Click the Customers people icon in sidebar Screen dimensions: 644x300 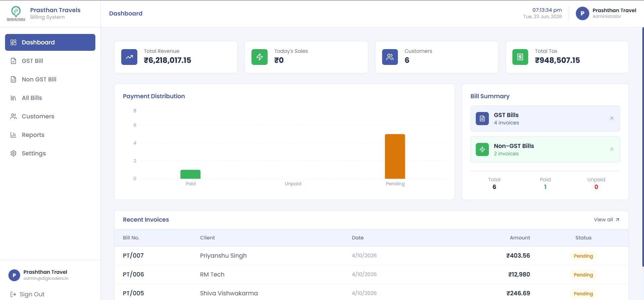pyautogui.click(x=13, y=116)
